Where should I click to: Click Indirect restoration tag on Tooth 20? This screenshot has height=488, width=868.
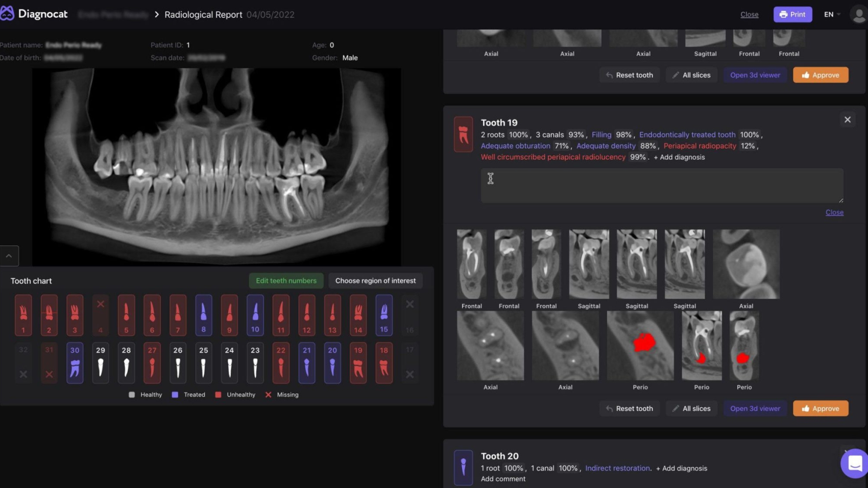coord(617,468)
